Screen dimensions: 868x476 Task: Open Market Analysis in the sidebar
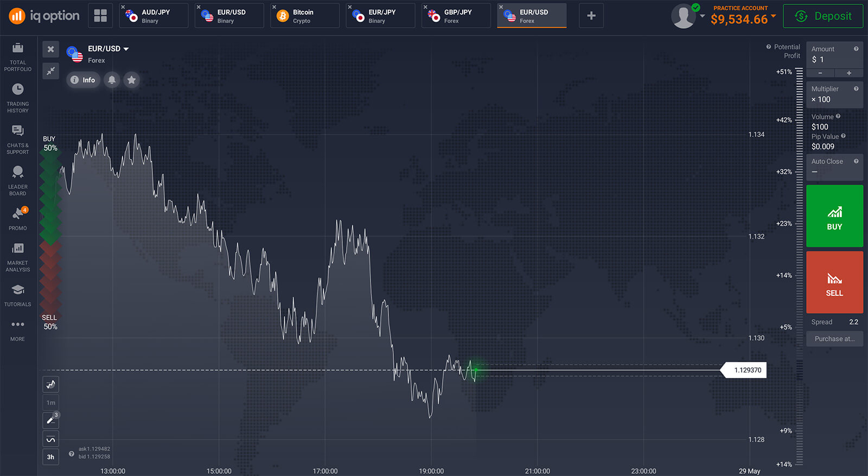click(x=18, y=257)
